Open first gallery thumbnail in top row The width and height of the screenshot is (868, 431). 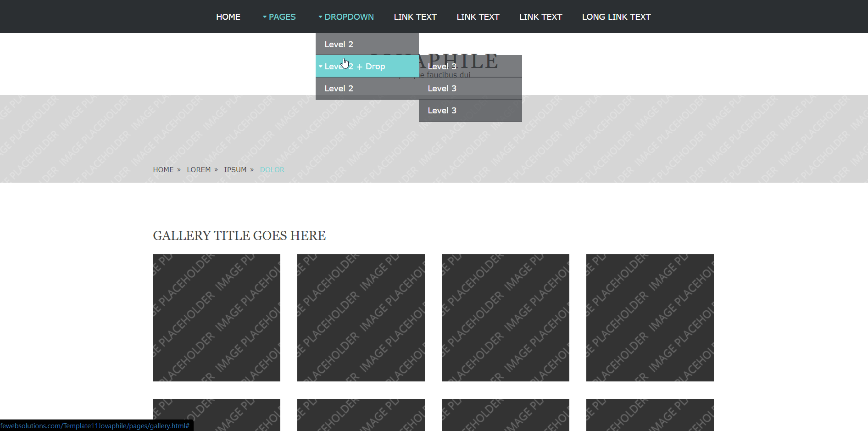[x=217, y=318]
